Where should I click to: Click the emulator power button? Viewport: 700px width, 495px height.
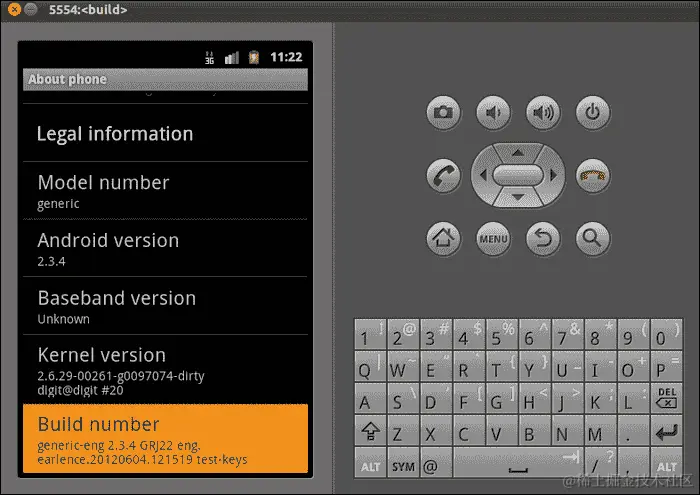click(x=593, y=112)
